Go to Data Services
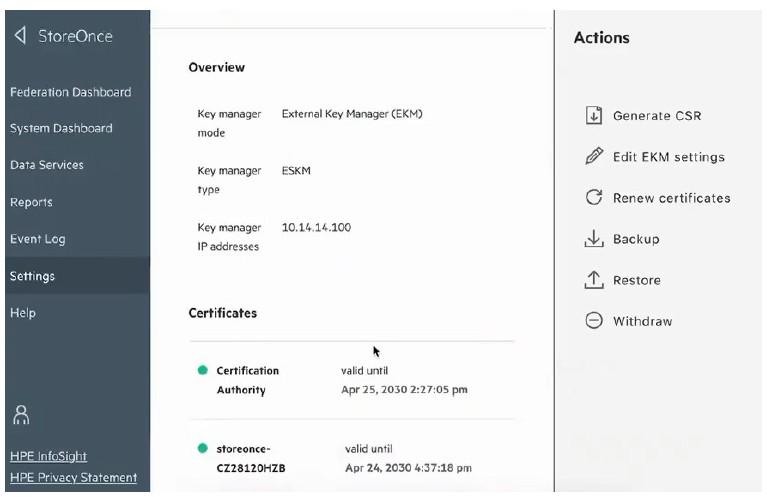Image resolution: width=767 pixels, height=497 pixels. (47, 165)
